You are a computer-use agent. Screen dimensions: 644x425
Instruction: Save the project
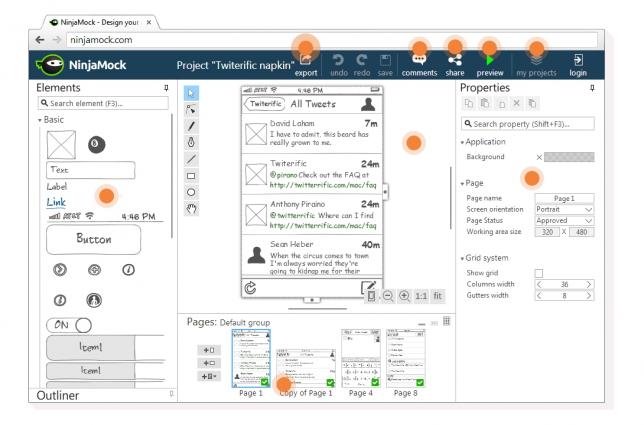click(385, 60)
